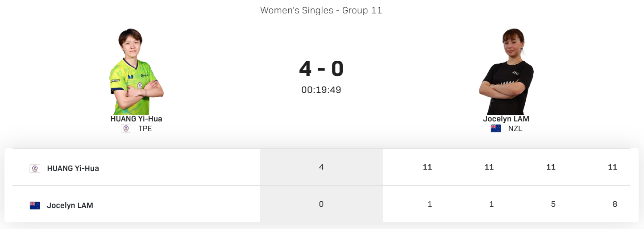
Task: Select Jocelyn LAM name below her photo
Action: (x=506, y=119)
